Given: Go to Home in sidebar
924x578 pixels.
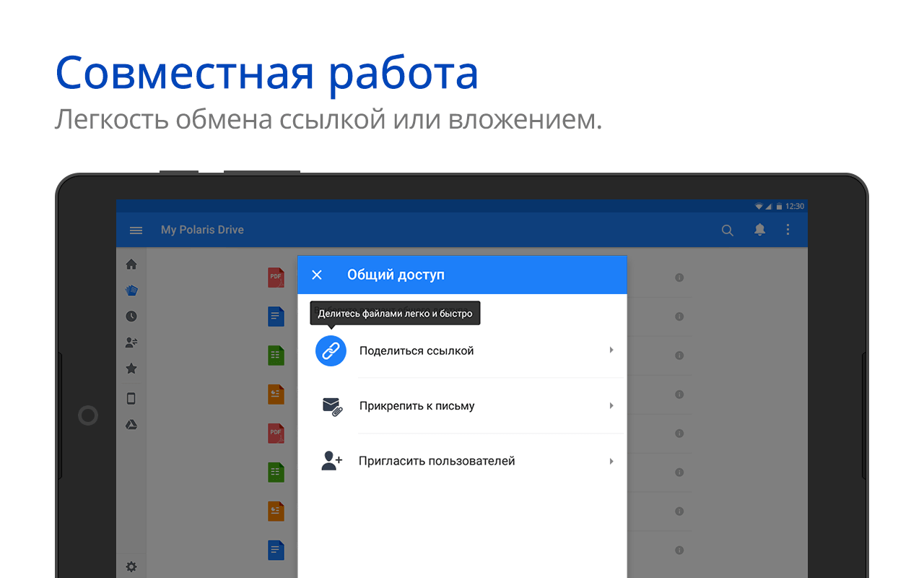Looking at the screenshot, I should tap(131, 264).
